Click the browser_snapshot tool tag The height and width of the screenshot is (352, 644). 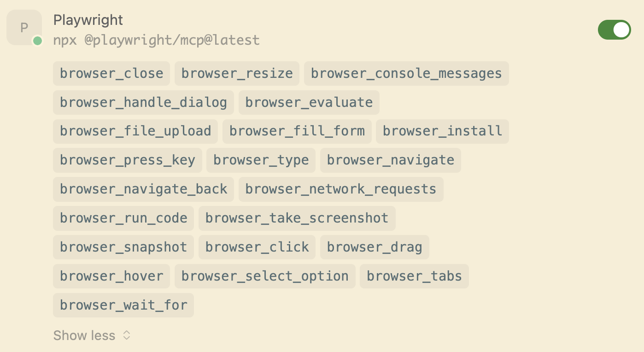click(x=123, y=247)
